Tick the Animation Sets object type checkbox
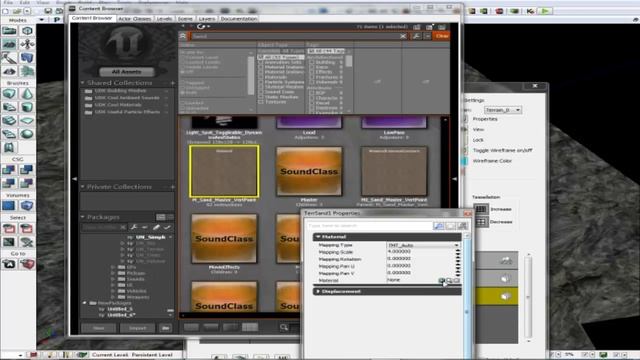The image size is (640, 360). [x=261, y=62]
